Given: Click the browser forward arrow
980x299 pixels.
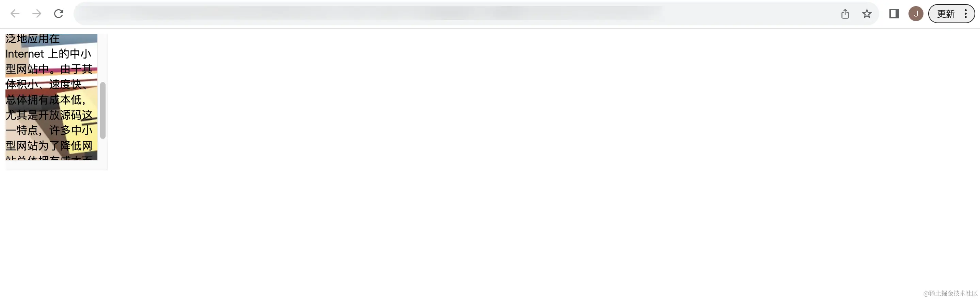Looking at the screenshot, I should tap(37, 14).
